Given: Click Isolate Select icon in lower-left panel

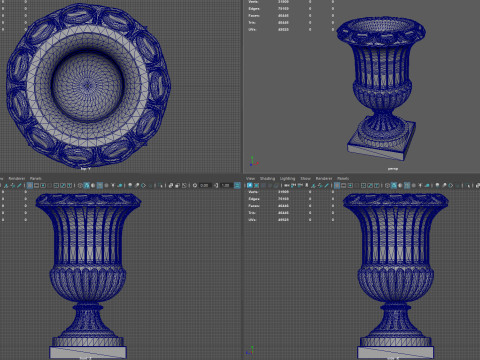Looking at the screenshot, I should [161, 185].
